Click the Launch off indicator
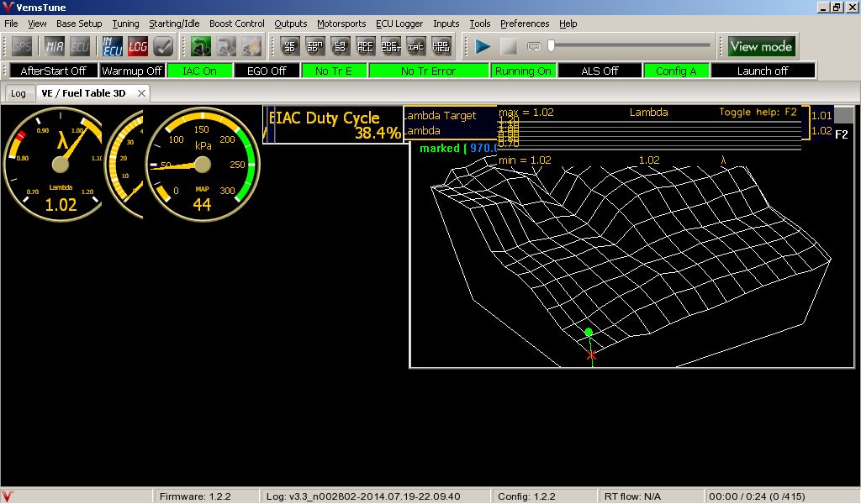 (x=763, y=71)
